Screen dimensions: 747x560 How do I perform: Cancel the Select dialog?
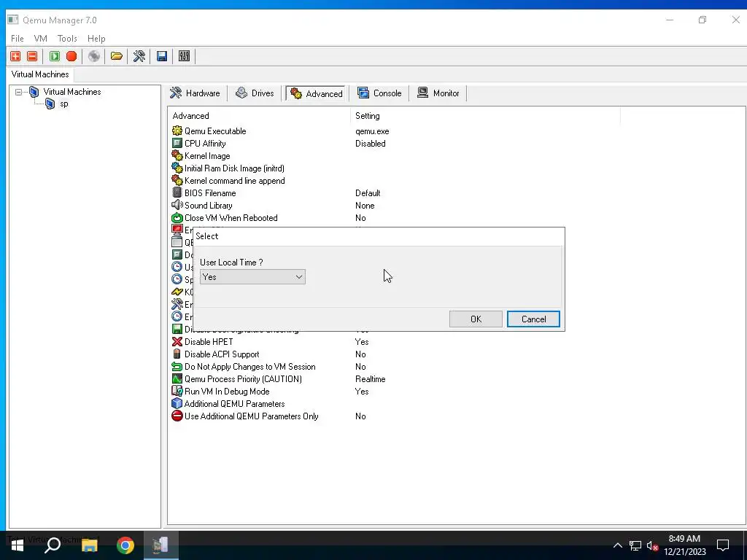click(533, 319)
